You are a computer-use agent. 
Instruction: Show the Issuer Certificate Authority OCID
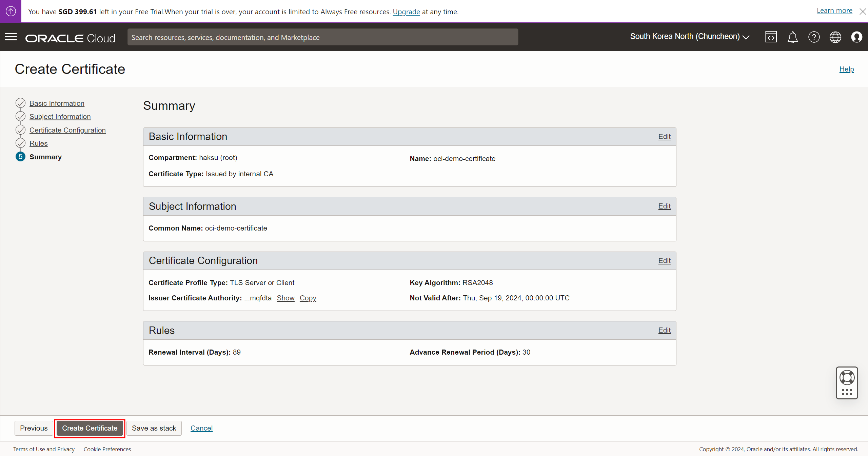pos(285,298)
